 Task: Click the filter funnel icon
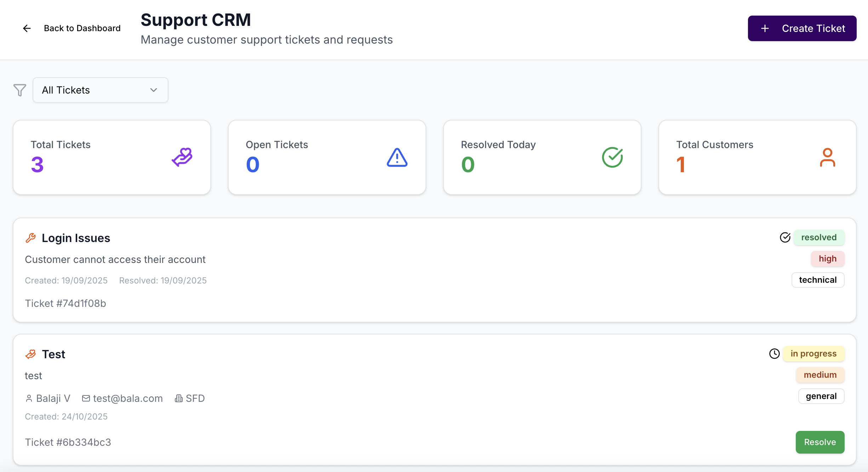pyautogui.click(x=20, y=90)
